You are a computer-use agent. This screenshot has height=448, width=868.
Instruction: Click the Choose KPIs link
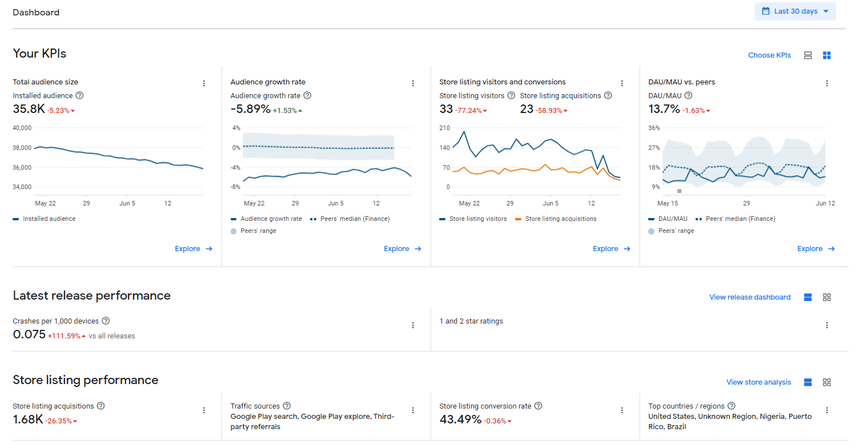(x=769, y=55)
